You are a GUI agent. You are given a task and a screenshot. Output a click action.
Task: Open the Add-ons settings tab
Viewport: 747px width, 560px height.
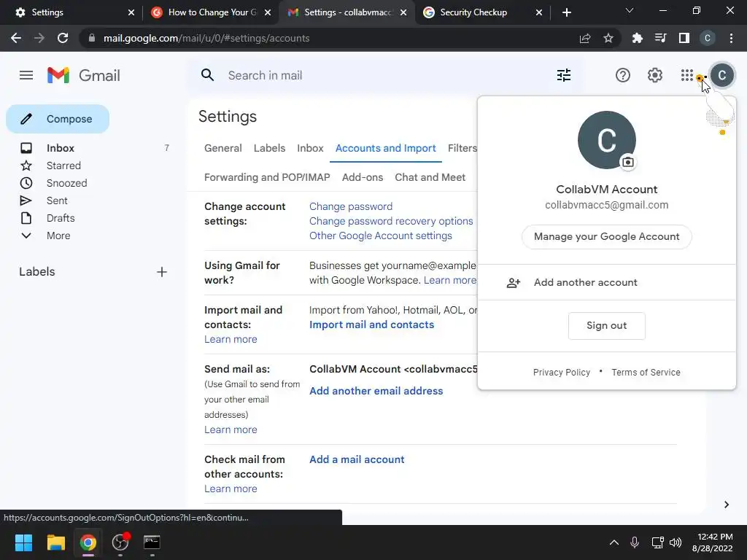[362, 177]
